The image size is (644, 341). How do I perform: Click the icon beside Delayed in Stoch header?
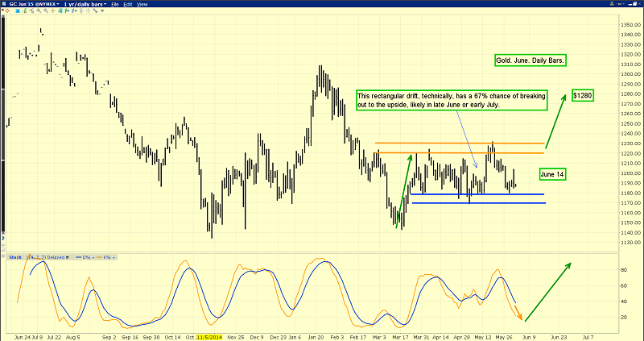click(68, 257)
